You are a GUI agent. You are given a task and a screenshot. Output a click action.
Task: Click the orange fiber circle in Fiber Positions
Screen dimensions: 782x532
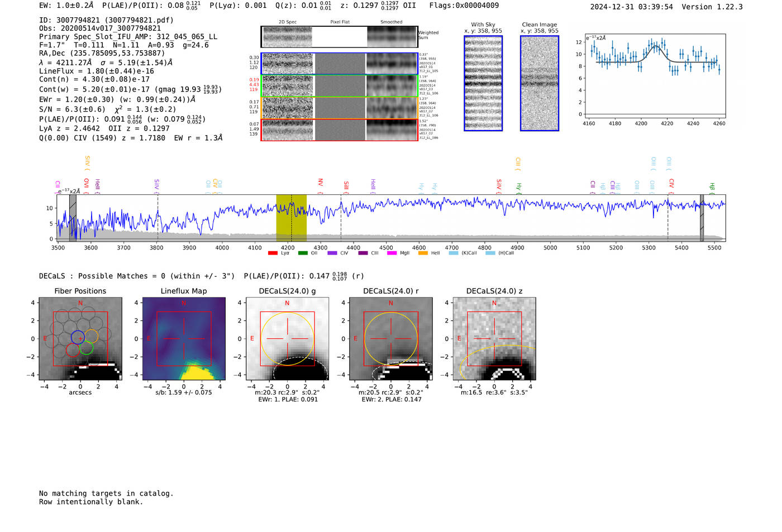91,336
